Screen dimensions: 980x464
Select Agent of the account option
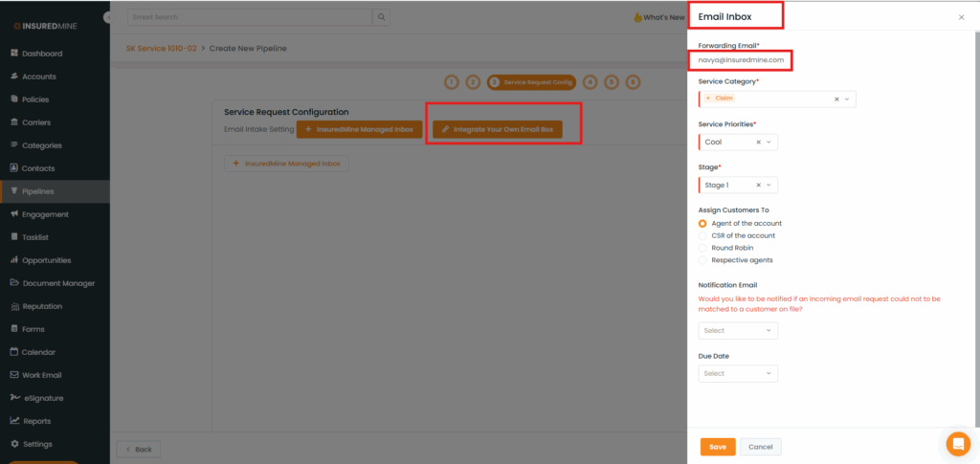[x=702, y=223]
